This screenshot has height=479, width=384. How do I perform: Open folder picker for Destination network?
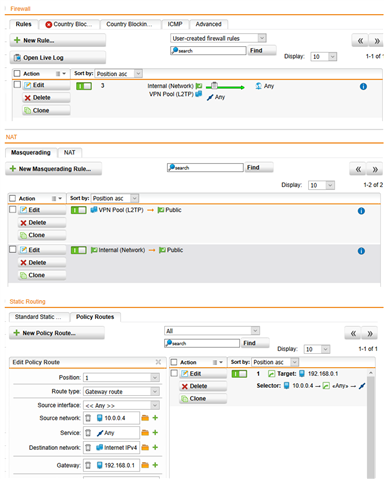(145, 448)
